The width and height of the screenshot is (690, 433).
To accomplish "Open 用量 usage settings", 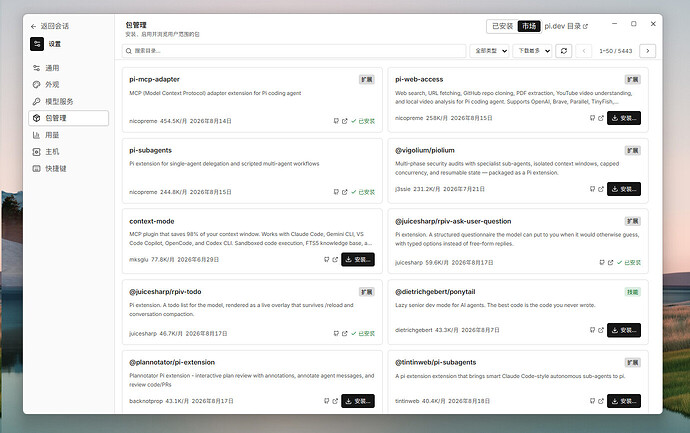I will tap(68, 135).
